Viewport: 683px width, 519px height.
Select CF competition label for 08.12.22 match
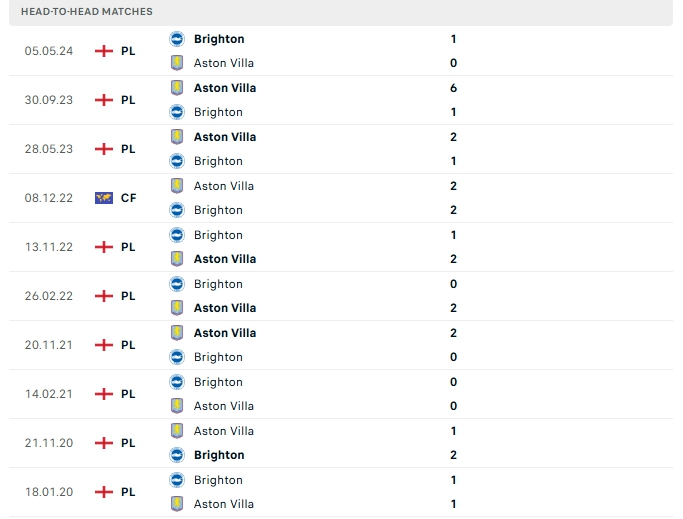128,198
